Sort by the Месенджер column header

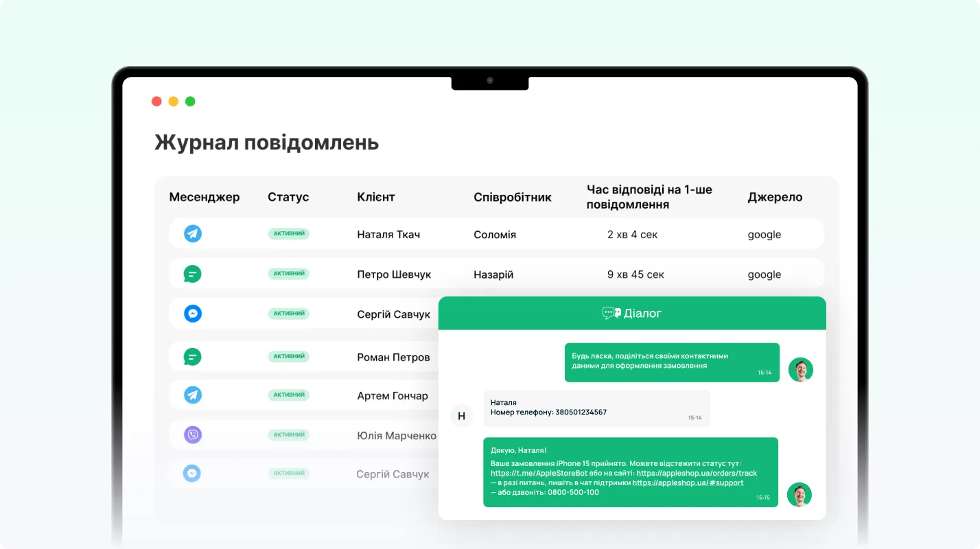coord(205,197)
